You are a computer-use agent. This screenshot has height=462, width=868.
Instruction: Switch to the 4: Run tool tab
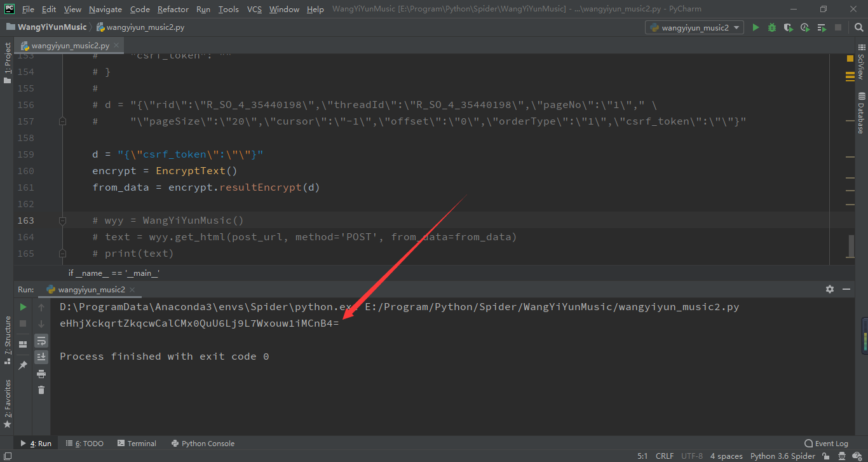point(36,444)
